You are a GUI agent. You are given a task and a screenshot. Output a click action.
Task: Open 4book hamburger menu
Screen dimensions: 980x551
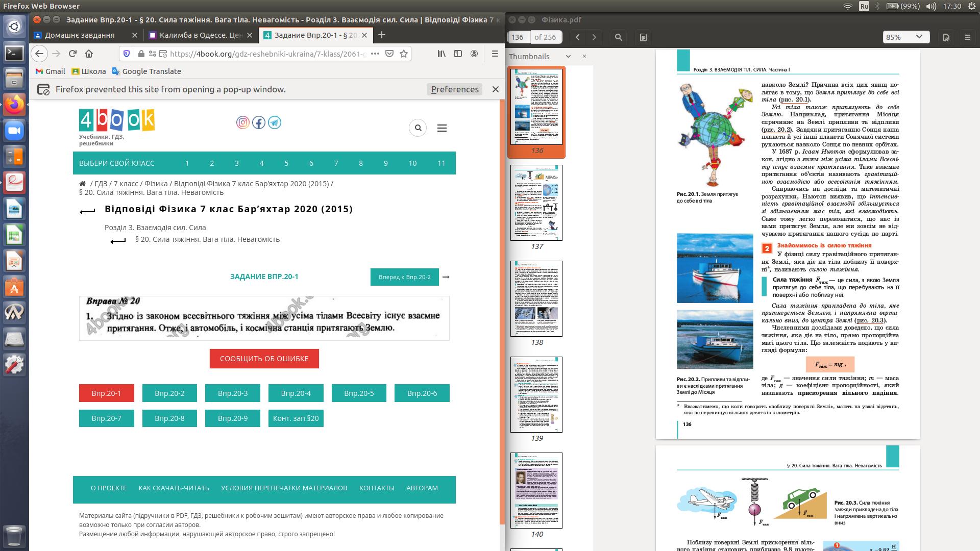pyautogui.click(x=442, y=128)
